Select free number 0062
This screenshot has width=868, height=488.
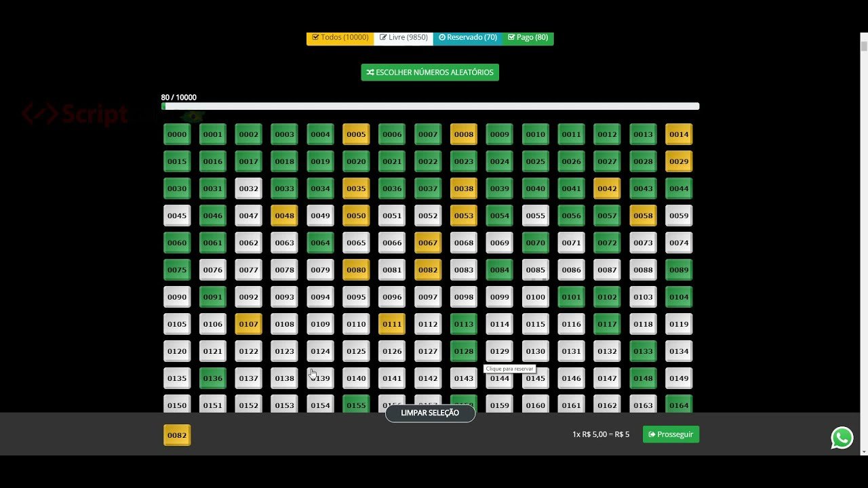pos(249,243)
